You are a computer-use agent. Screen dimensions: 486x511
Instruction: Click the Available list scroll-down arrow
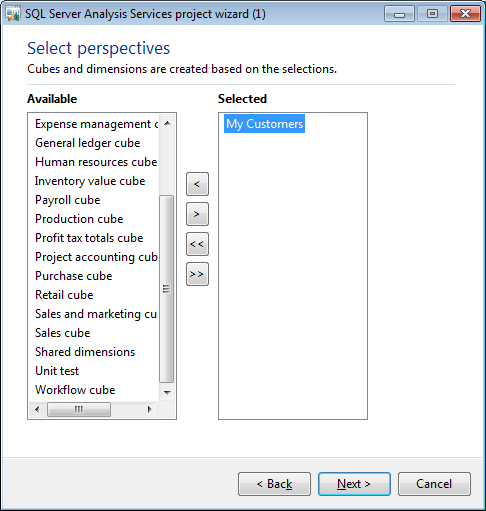[167, 392]
